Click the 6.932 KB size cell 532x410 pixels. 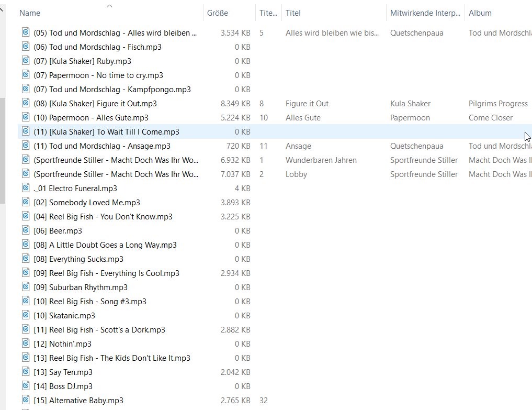click(x=235, y=160)
